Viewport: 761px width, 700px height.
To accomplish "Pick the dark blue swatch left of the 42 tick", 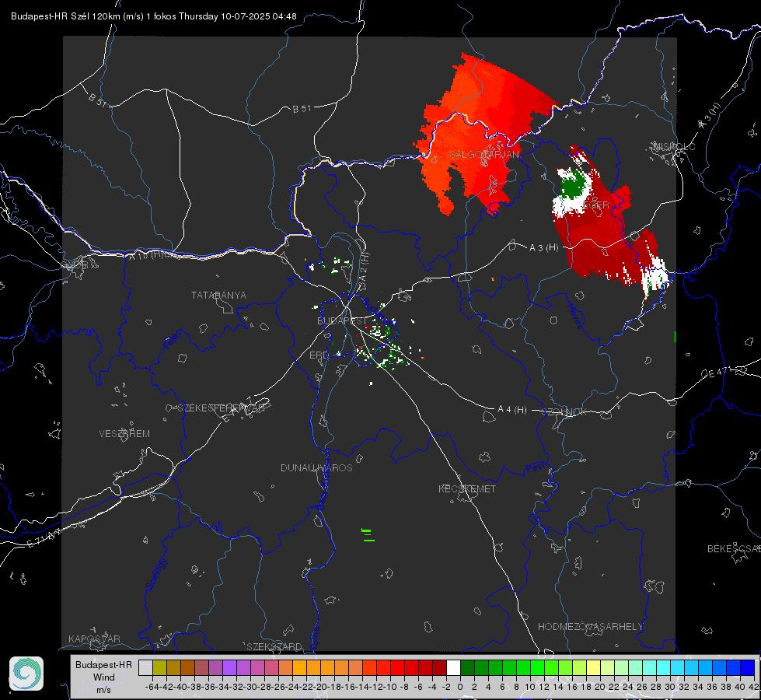I will pos(748,667).
